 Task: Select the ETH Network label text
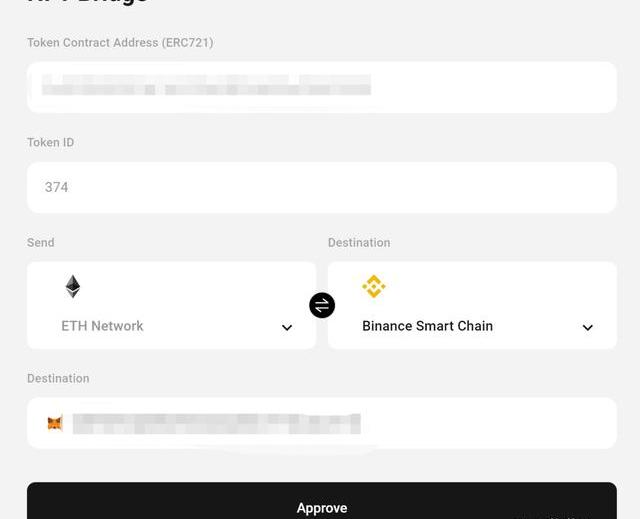click(102, 326)
